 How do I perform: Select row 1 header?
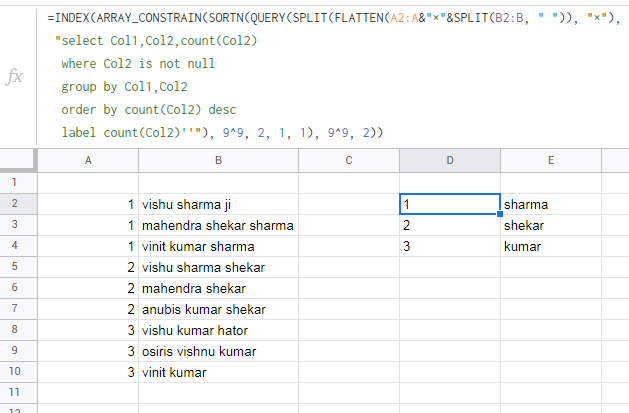18,182
